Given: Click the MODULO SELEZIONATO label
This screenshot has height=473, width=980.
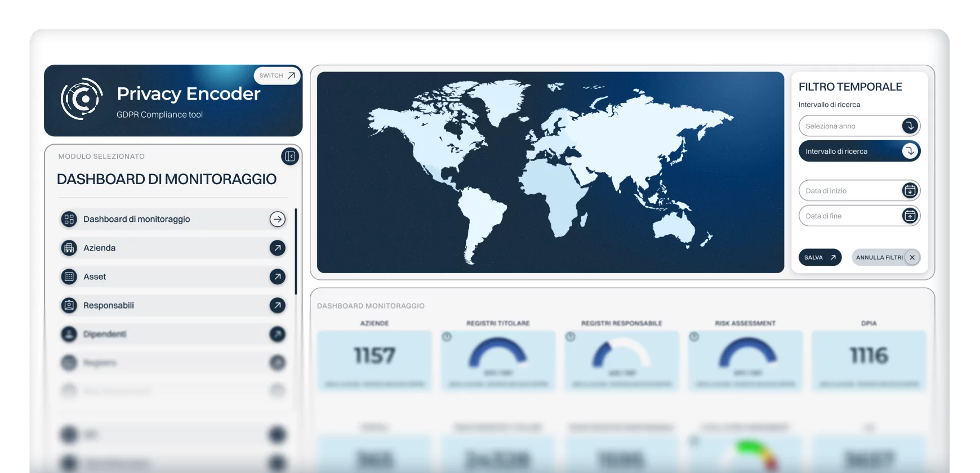Looking at the screenshot, I should point(101,157).
